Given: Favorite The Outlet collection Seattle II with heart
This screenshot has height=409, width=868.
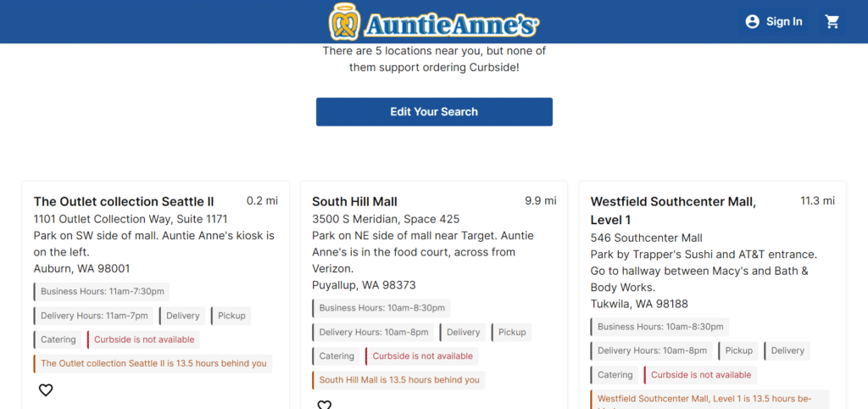Looking at the screenshot, I should pyautogui.click(x=46, y=390).
